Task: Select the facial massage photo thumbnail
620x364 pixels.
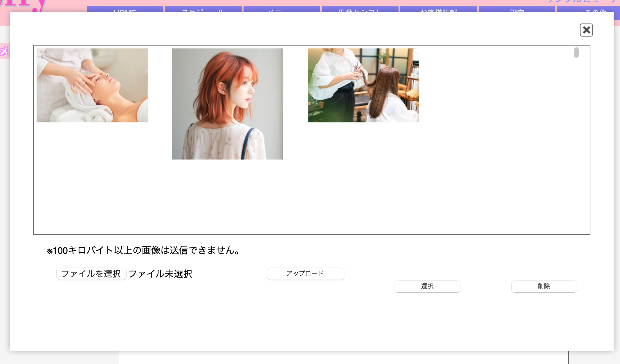Action: 92,85
